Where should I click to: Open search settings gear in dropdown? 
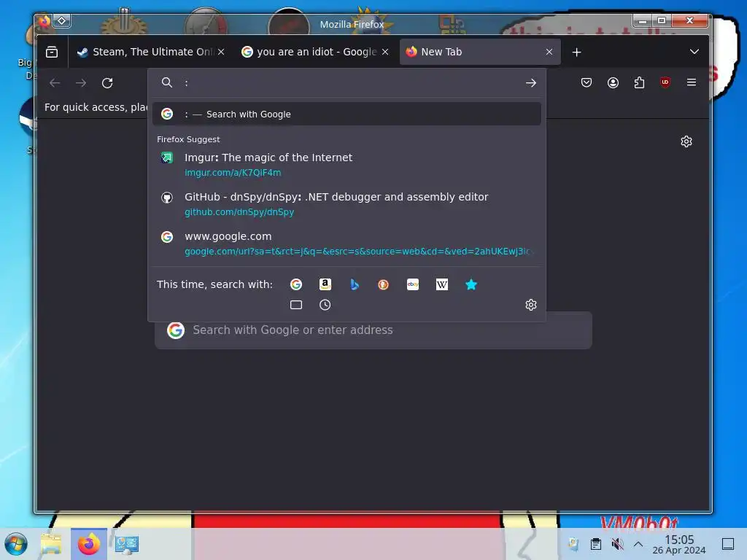pos(531,305)
